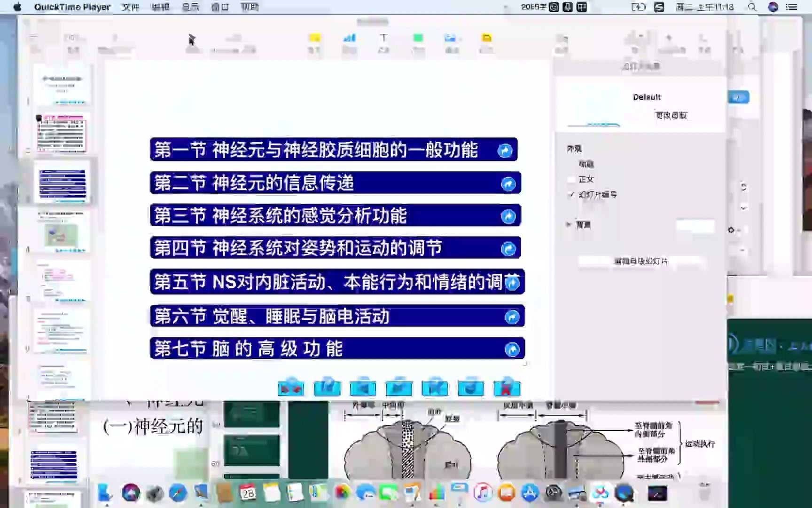Select the first slide thumbnail in navigator
Screen dimensions: 812x508
(x=62, y=85)
